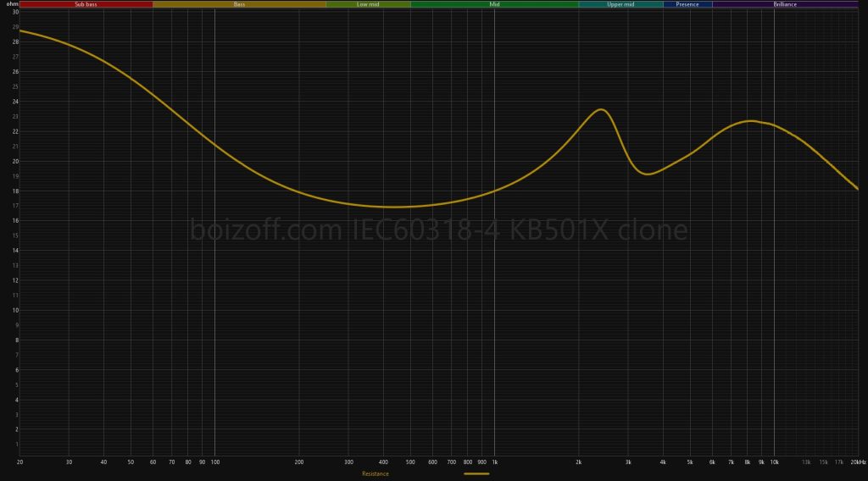Click the Sub bass frequency band

[x=86, y=4]
